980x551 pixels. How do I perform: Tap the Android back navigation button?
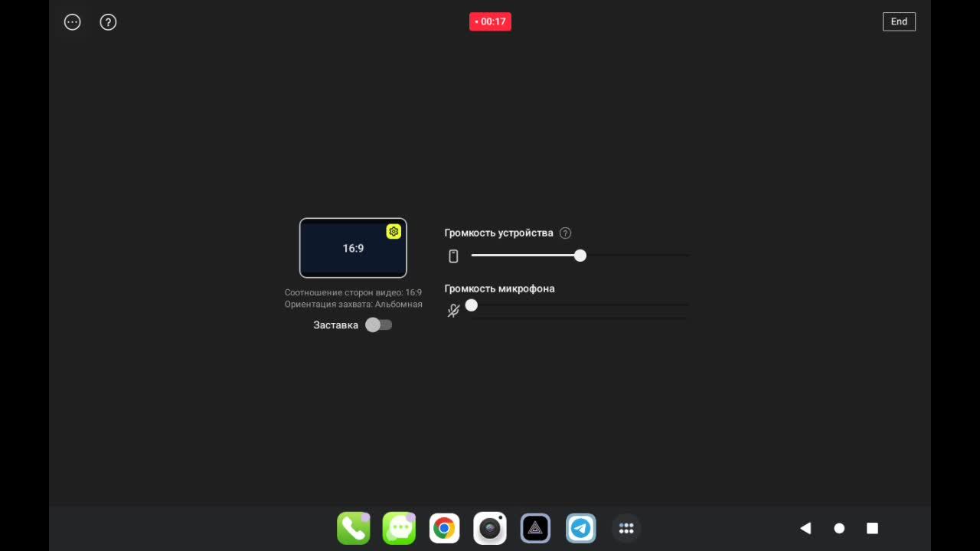pos(805,528)
